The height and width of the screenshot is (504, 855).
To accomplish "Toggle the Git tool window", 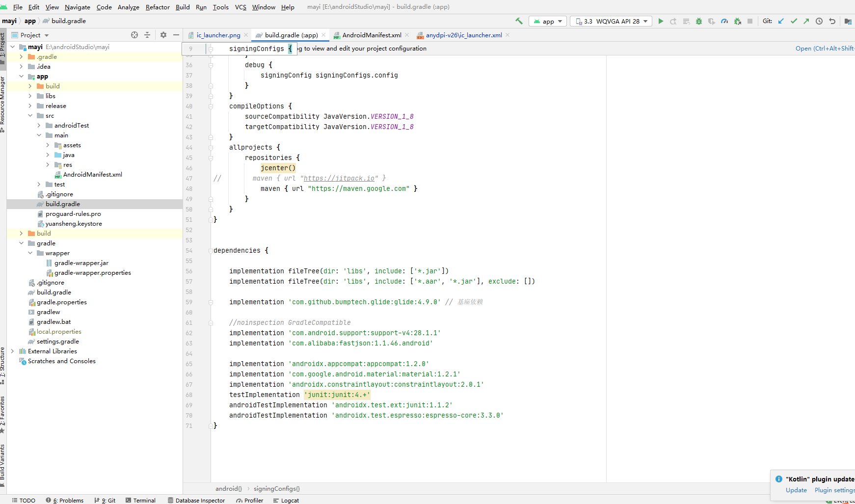I will coord(105,500).
